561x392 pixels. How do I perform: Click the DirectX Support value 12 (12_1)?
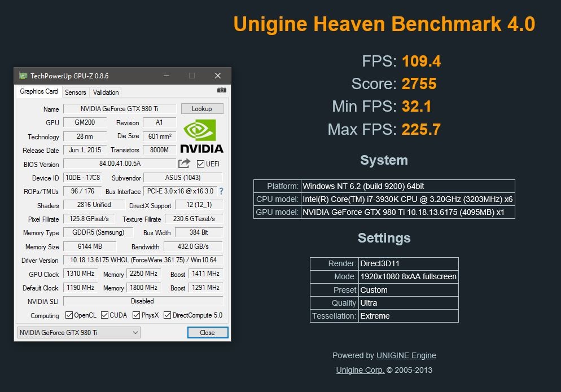(x=199, y=205)
